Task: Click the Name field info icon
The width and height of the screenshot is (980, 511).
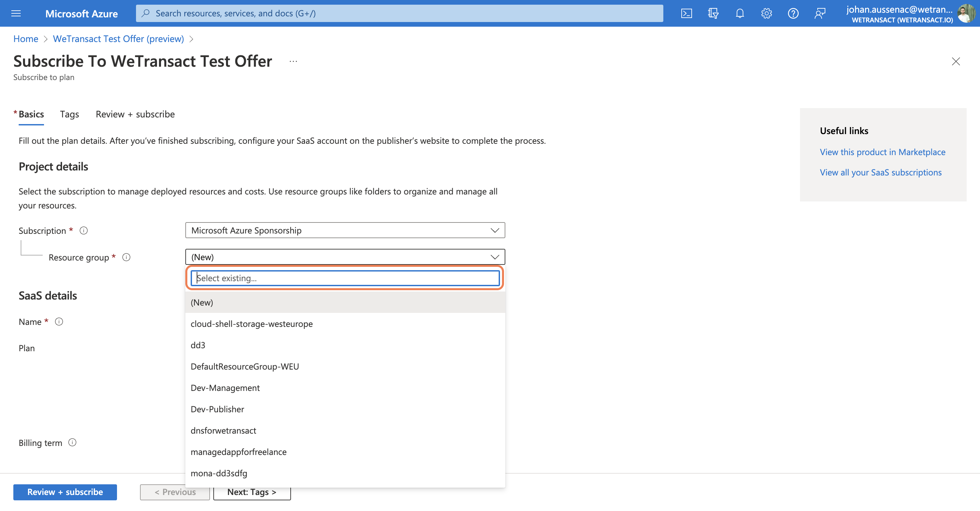Action: pos(59,321)
